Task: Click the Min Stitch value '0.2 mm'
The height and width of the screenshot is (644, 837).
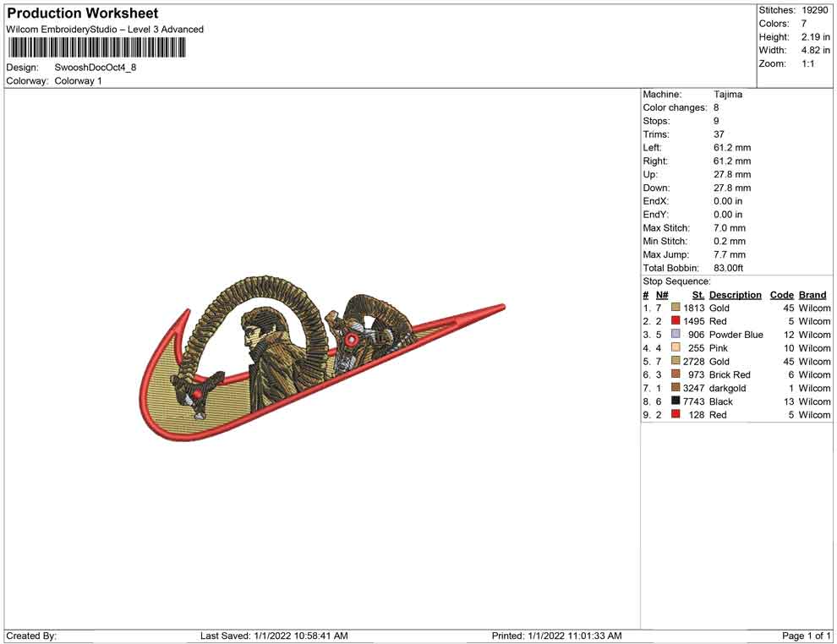Action: point(729,241)
